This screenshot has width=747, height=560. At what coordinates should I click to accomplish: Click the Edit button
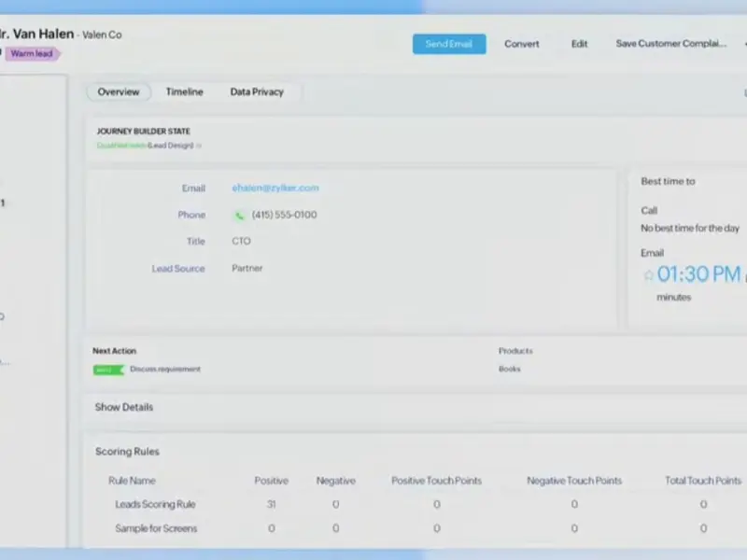(579, 44)
